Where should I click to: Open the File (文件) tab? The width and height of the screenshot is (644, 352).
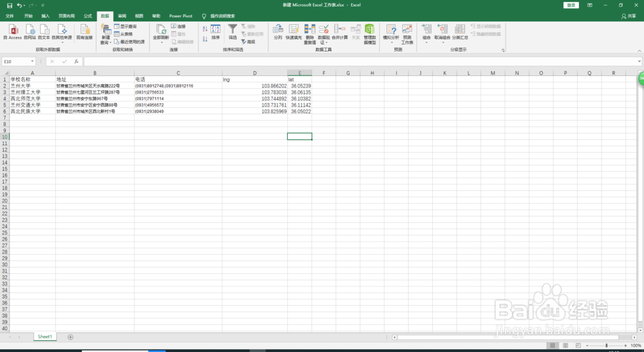[x=10, y=16]
